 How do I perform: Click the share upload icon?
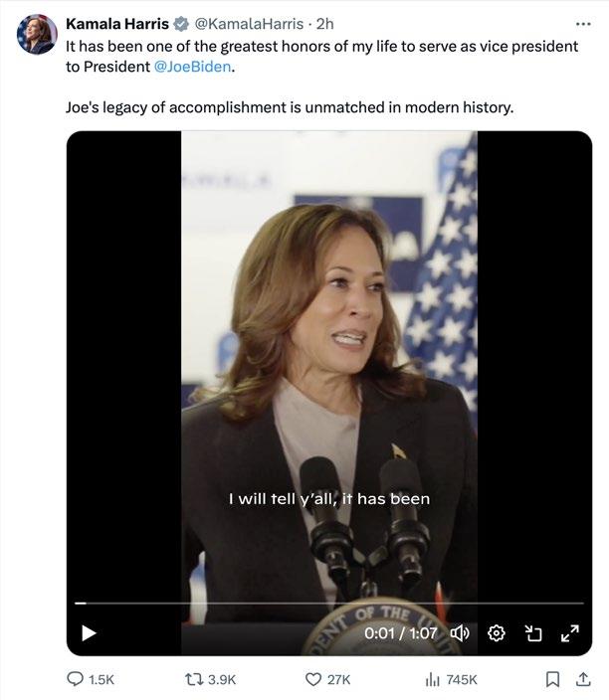point(584,679)
